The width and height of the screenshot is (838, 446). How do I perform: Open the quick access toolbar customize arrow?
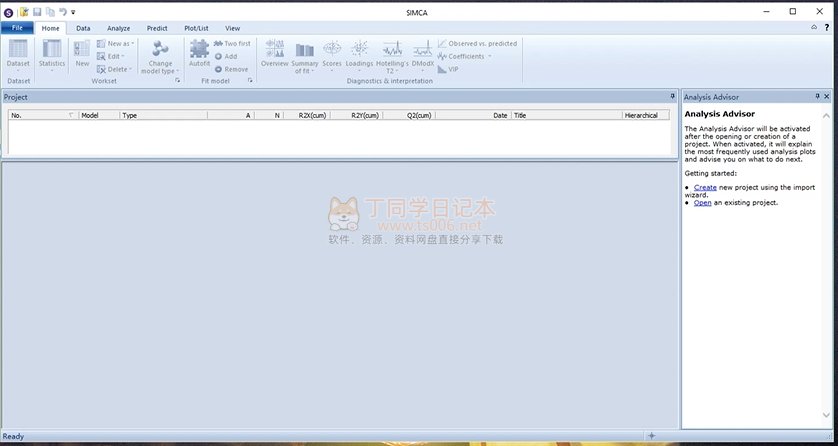point(73,12)
